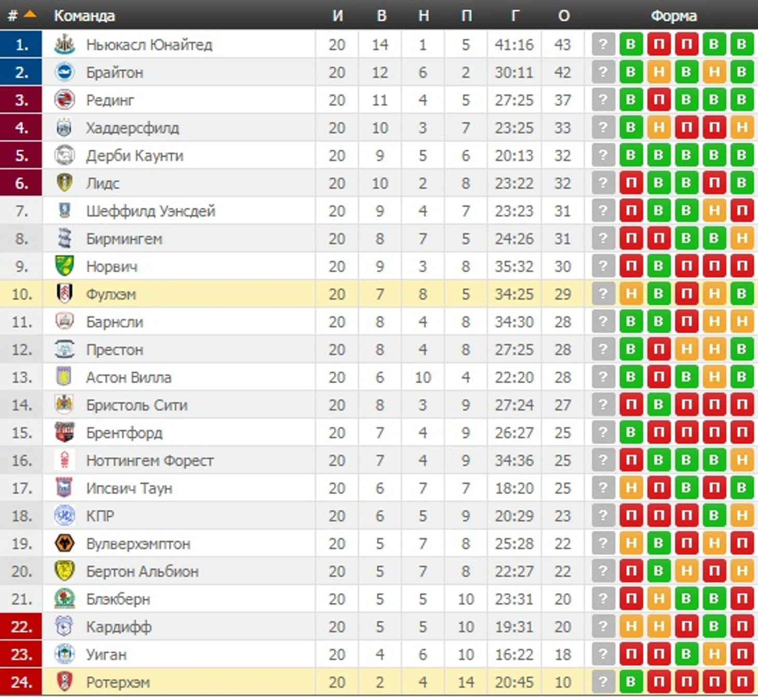758x700 pixels.
Task: Sort by the О points column header
Action: pyautogui.click(x=564, y=16)
